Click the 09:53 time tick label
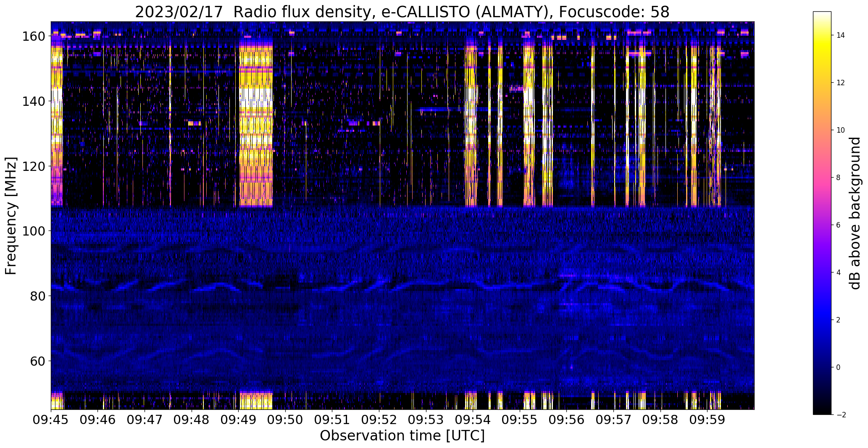 click(x=426, y=420)
